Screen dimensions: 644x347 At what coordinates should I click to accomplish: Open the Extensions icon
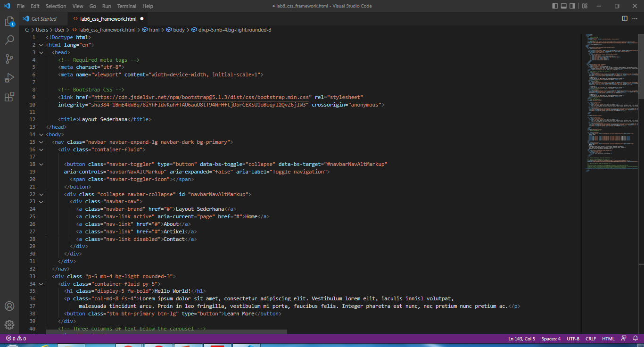point(9,96)
